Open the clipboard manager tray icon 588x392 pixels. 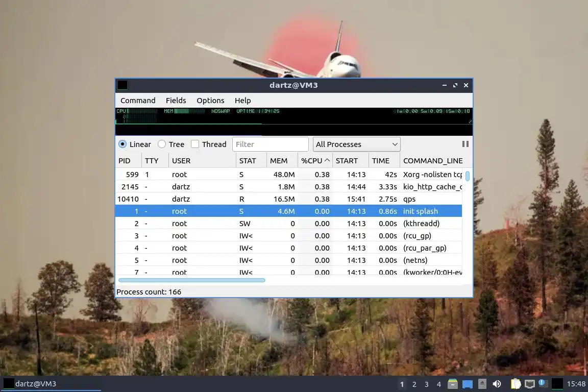(516, 384)
